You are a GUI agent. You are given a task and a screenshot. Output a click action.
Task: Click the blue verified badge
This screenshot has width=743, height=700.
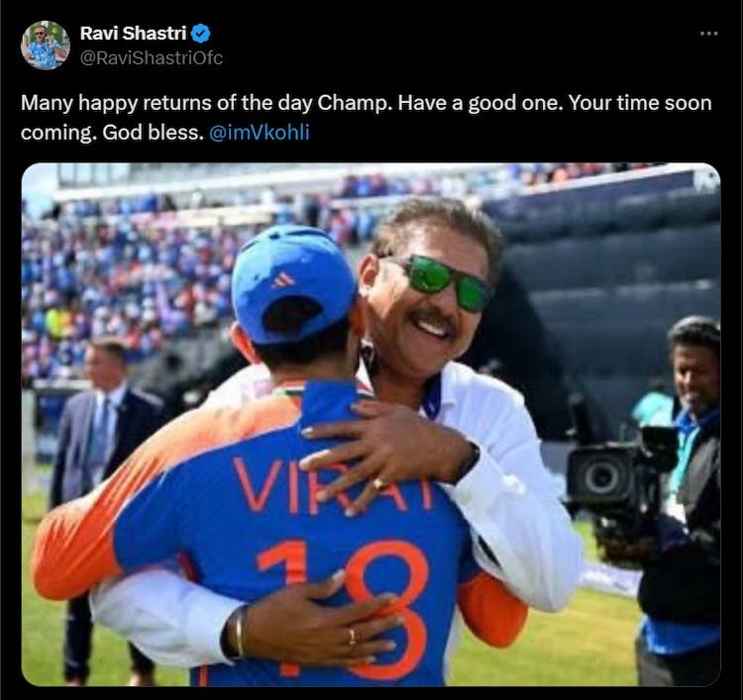200,34
